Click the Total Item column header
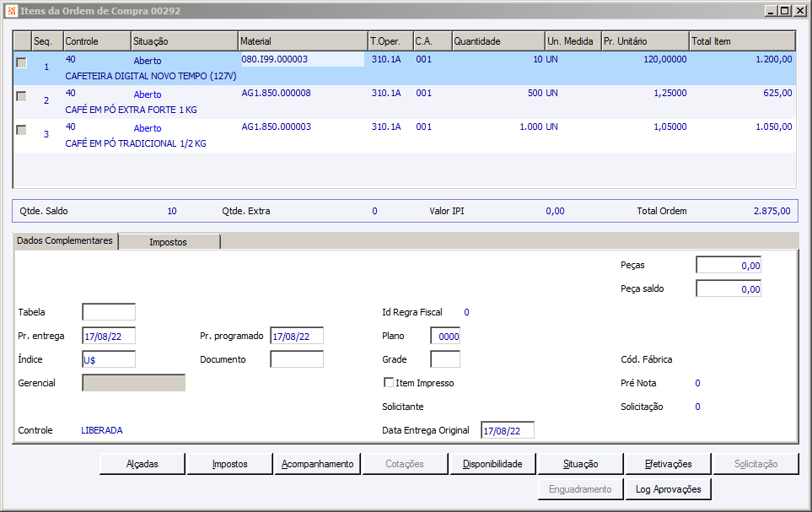The image size is (812, 512). click(741, 41)
